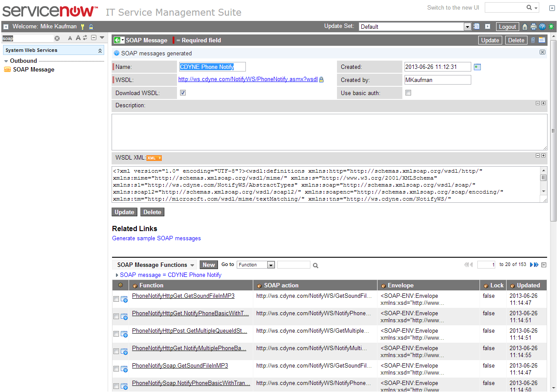This screenshot has height=392, width=558.
Task: Open the list personalize gear icon
Action: pyautogui.click(x=121, y=285)
